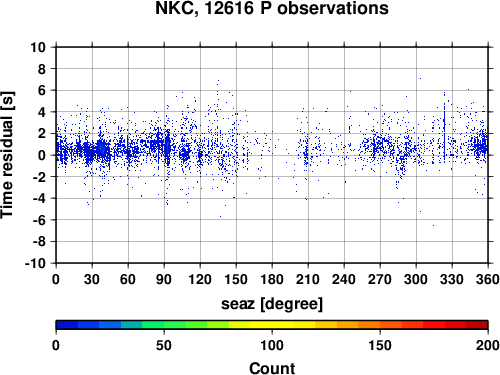Viewport: 500px width, 375px height.
Task: Click the y-axis tick label 10
Action: (x=38, y=47)
